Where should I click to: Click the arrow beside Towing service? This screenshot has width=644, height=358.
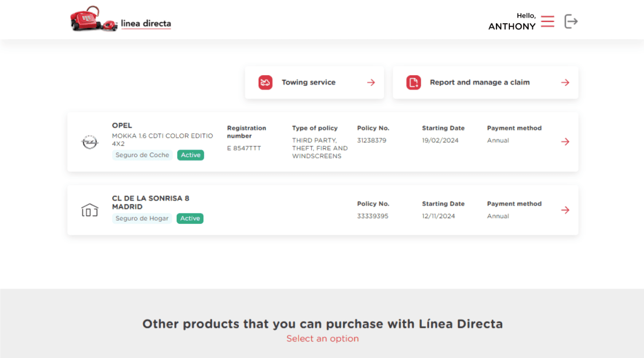pyautogui.click(x=371, y=82)
